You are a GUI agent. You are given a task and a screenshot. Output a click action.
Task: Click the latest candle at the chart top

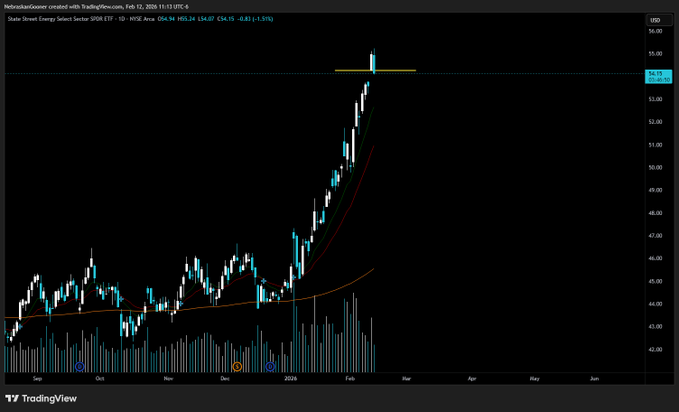click(x=373, y=62)
